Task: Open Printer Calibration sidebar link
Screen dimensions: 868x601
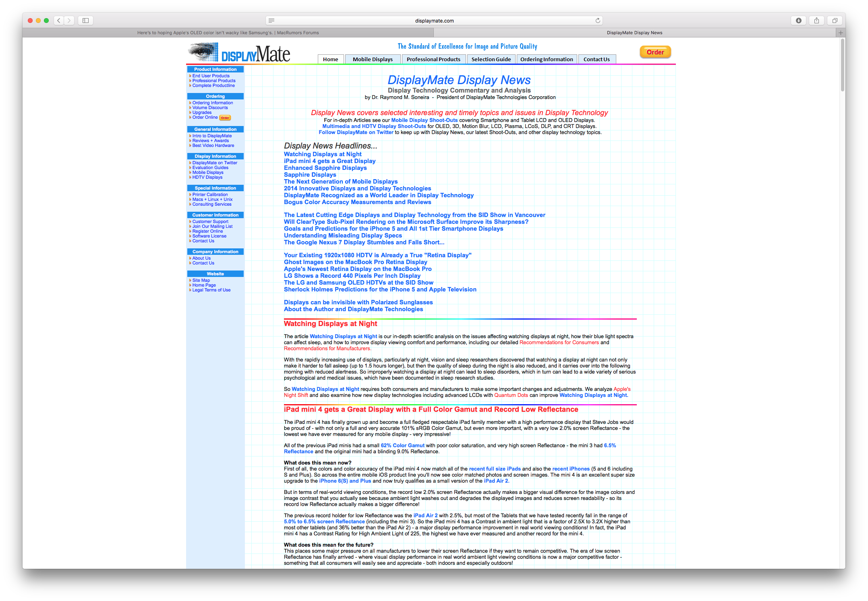Action: (x=210, y=194)
